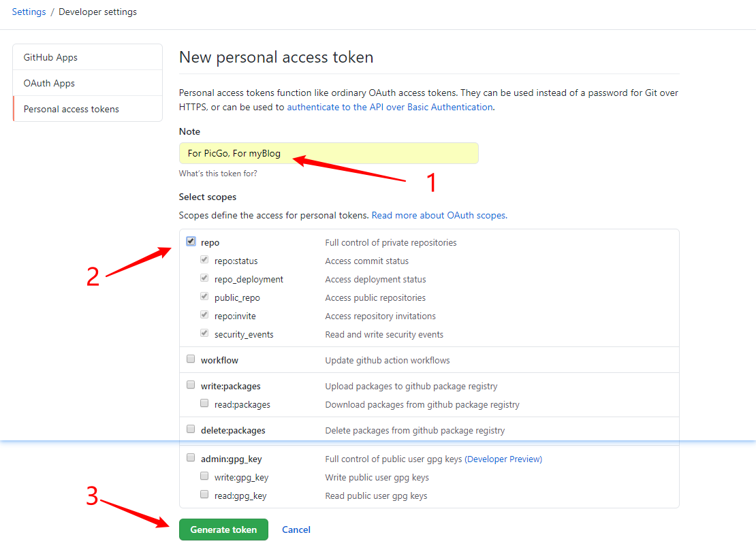Check the admin:gpg_key scope
756x554 pixels.
[191, 458]
